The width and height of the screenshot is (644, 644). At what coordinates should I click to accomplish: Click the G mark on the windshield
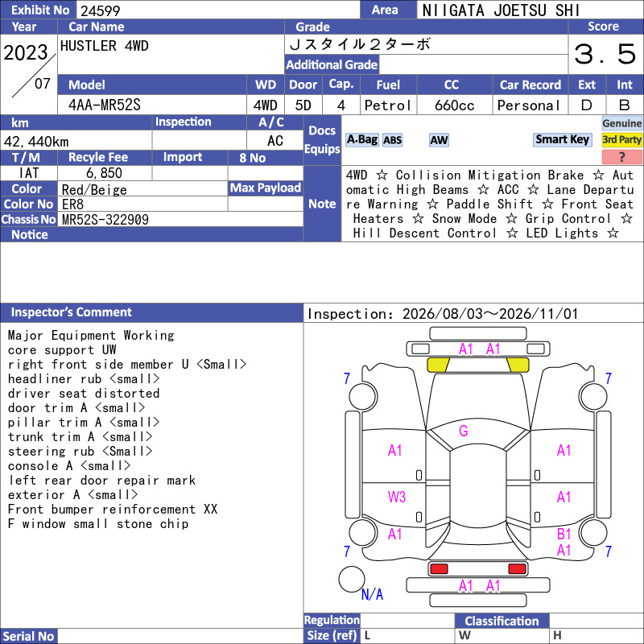[x=464, y=431]
